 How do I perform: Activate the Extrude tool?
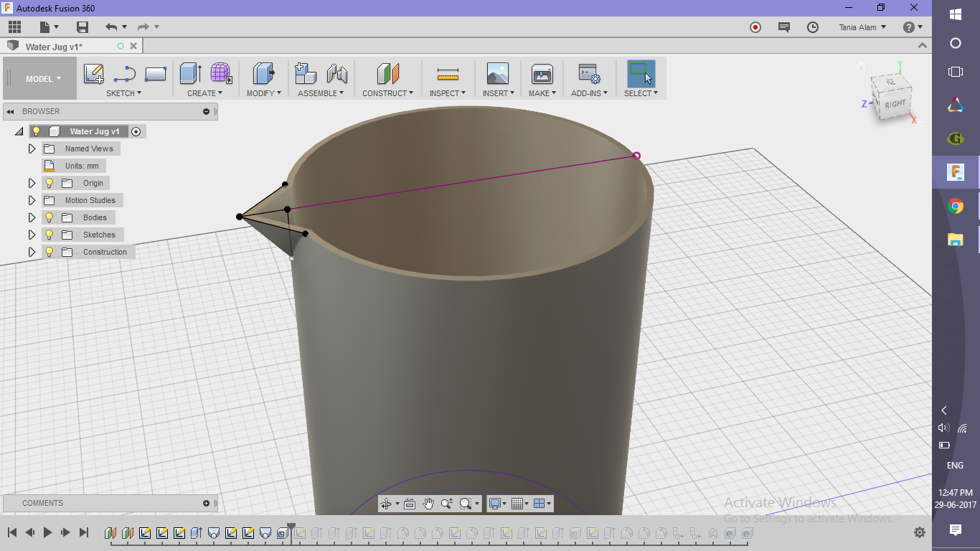click(x=190, y=74)
